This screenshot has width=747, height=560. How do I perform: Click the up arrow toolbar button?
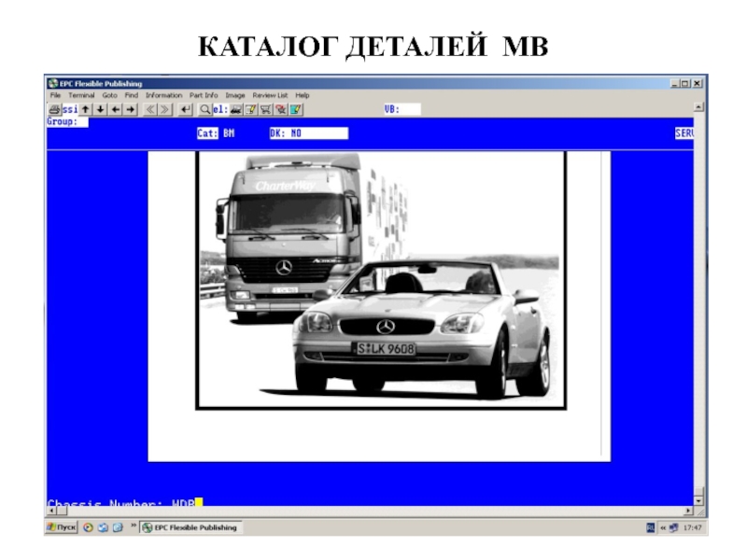tap(85, 109)
